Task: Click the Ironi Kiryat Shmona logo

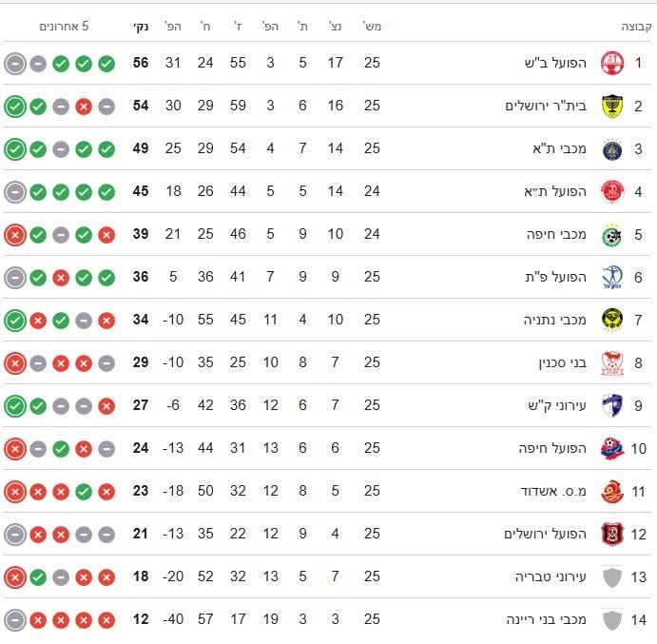Action: [x=612, y=405]
